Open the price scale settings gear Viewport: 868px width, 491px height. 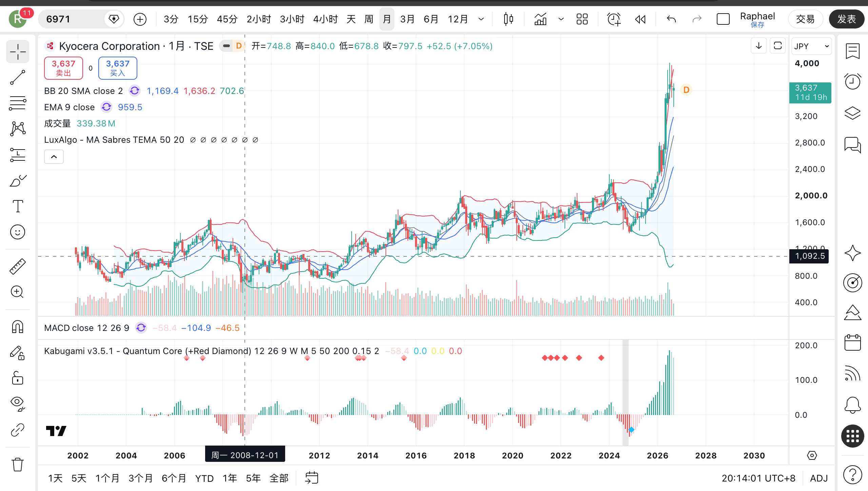pos(812,455)
